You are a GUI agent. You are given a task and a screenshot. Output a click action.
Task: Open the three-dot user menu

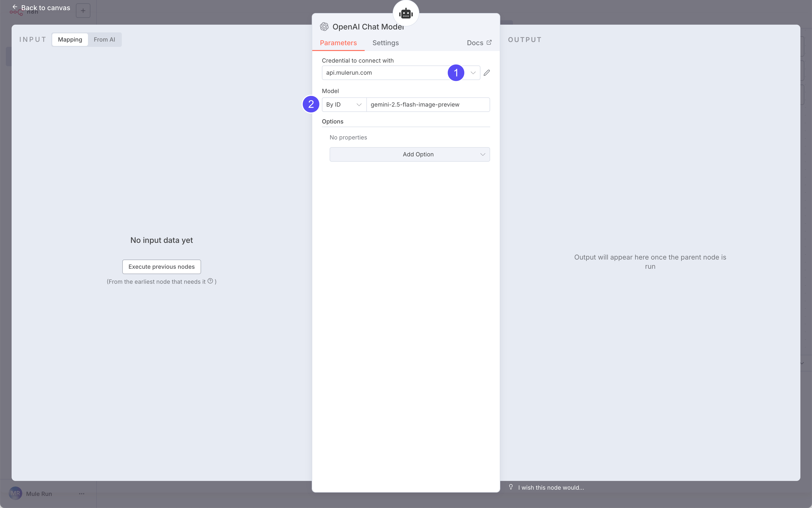point(82,493)
